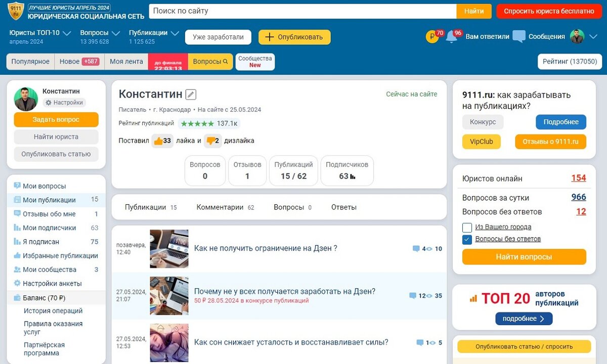607x364 pixels.
Task: Click the 9111.ru shield logo
Action: [x=16, y=11]
